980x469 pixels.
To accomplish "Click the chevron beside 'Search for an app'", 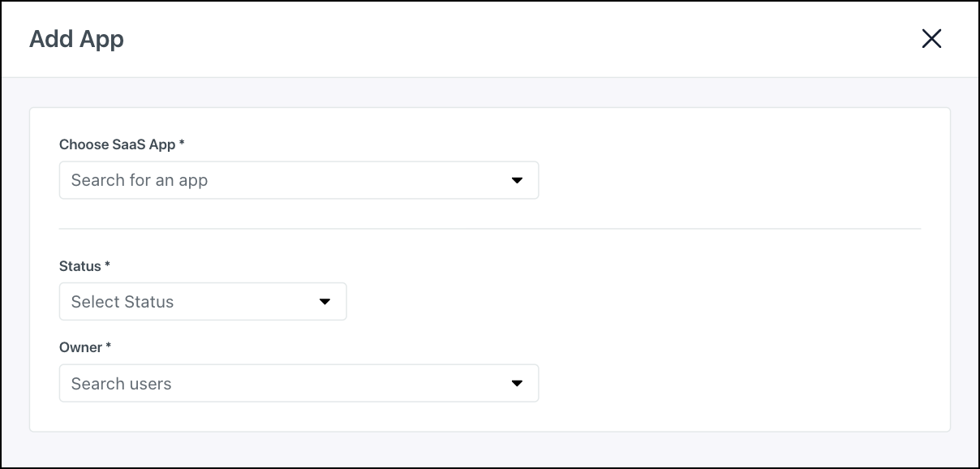I will (518, 179).
